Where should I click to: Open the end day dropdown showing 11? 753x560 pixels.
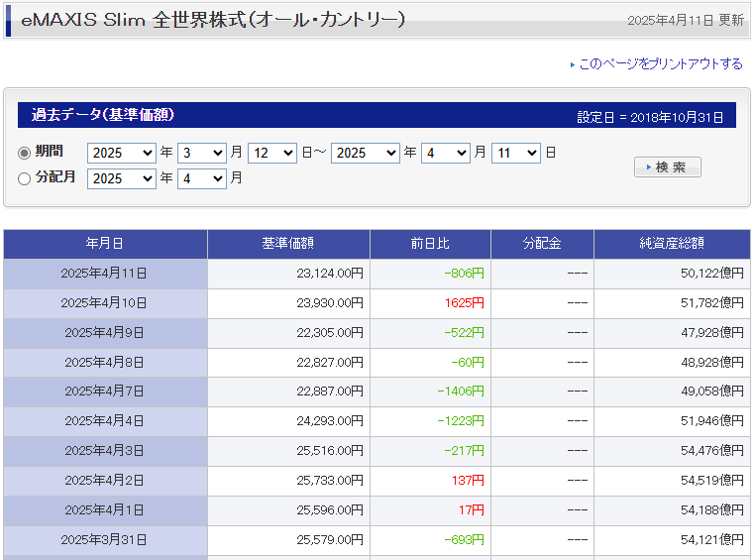point(515,153)
